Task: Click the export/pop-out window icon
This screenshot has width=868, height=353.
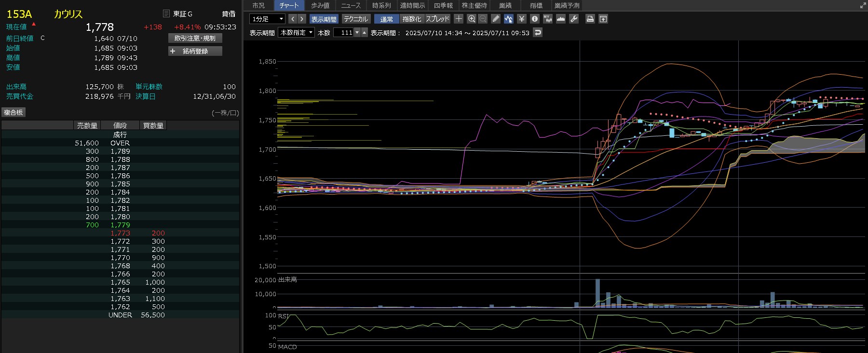Action: click(603, 19)
